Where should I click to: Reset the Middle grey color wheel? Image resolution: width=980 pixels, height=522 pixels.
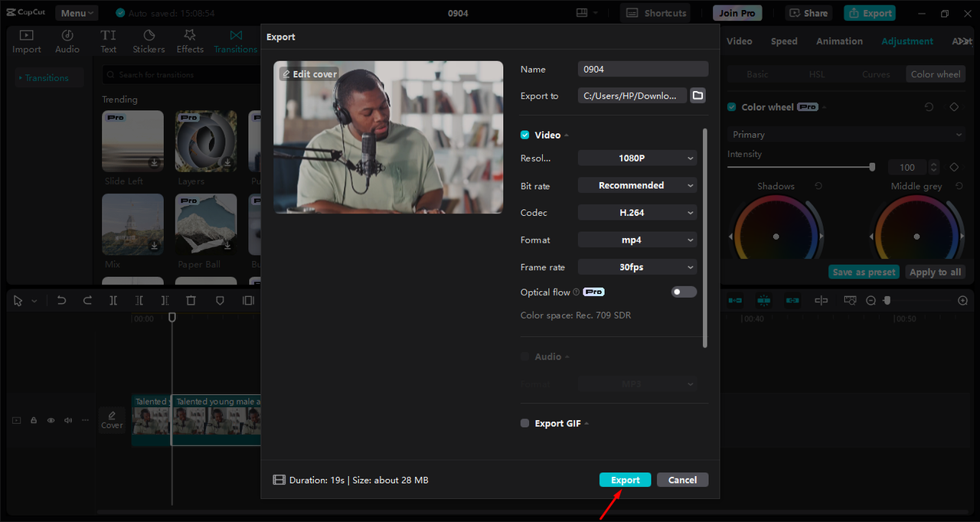click(x=959, y=186)
